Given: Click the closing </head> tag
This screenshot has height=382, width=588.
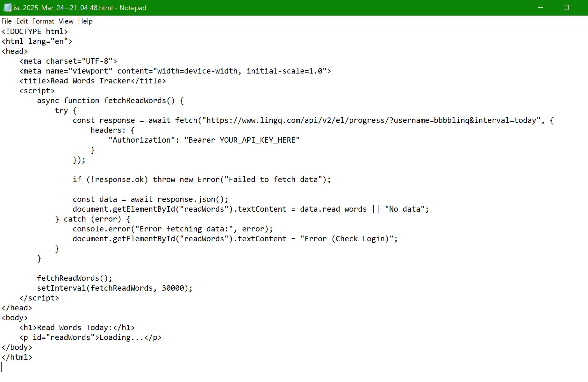Looking at the screenshot, I should pos(17,308).
